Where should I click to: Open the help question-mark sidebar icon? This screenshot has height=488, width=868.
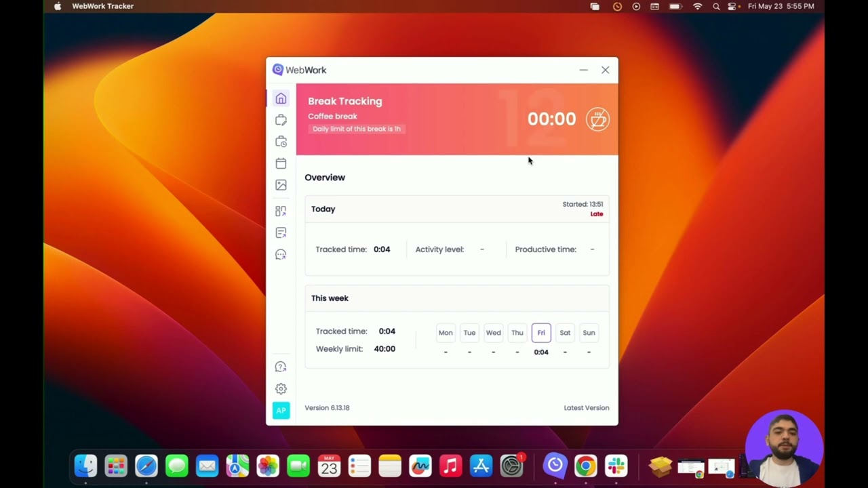coord(281,367)
